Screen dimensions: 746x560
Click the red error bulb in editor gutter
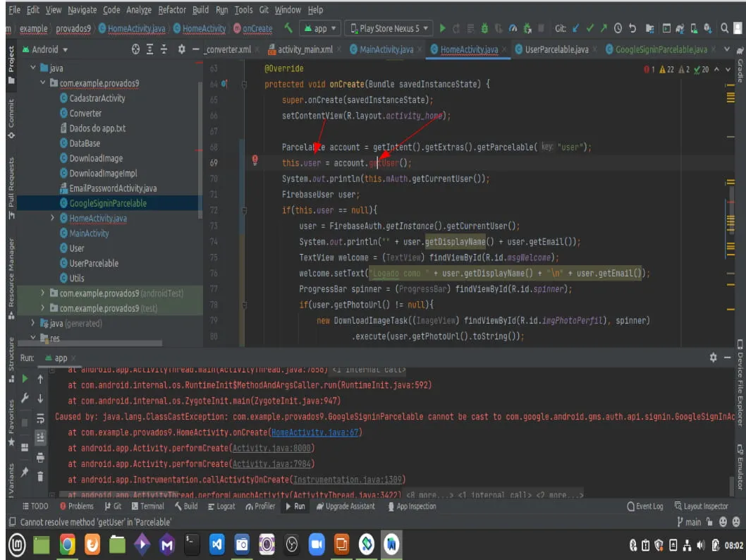[x=255, y=161]
